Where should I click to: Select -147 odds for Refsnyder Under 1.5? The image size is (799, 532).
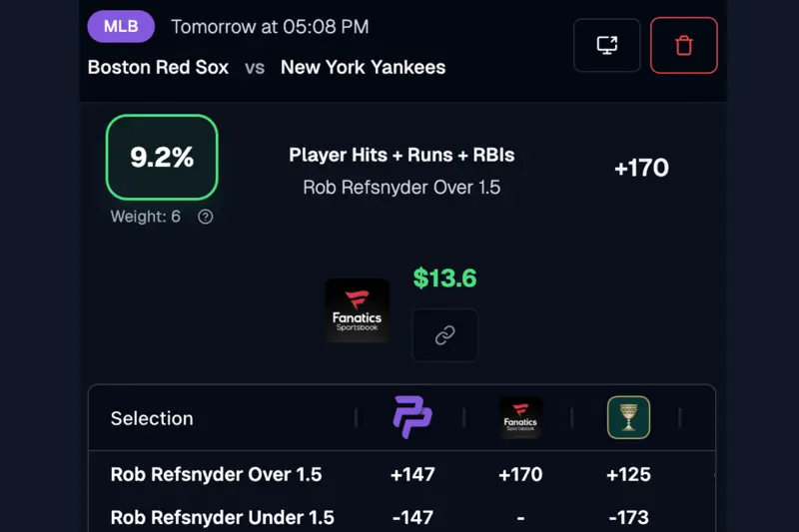point(412,517)
